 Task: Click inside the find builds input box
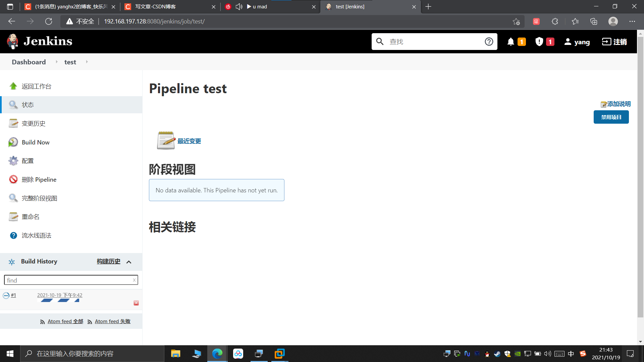click(x=67, y=280)
